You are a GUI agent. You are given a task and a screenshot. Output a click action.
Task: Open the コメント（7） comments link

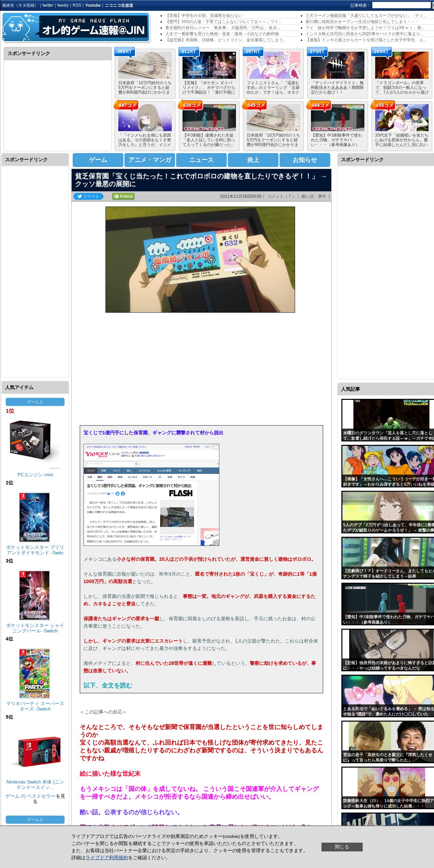tap(281, 196)
